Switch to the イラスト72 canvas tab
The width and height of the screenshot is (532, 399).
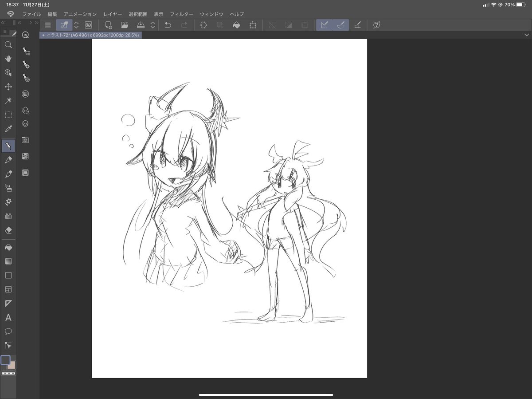point(91,35)
